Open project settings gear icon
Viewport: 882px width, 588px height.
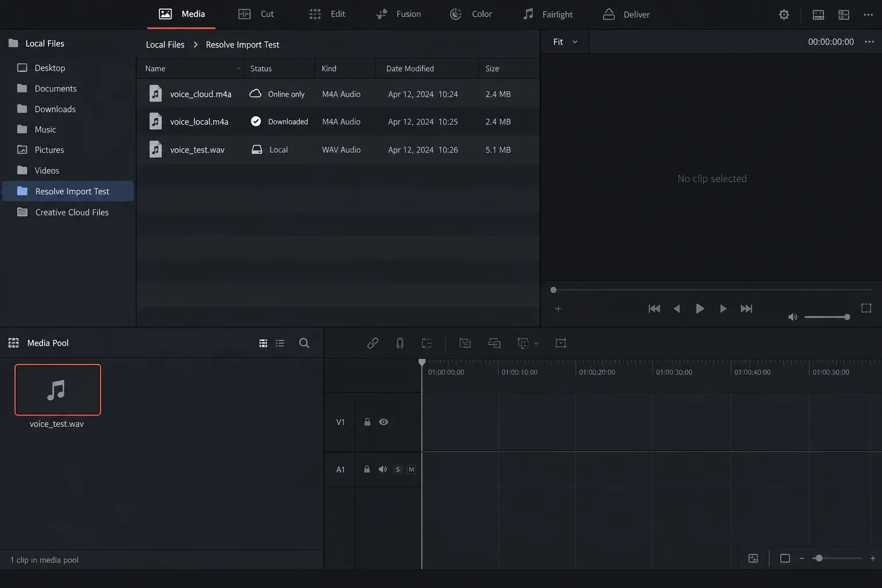point(784,14)
